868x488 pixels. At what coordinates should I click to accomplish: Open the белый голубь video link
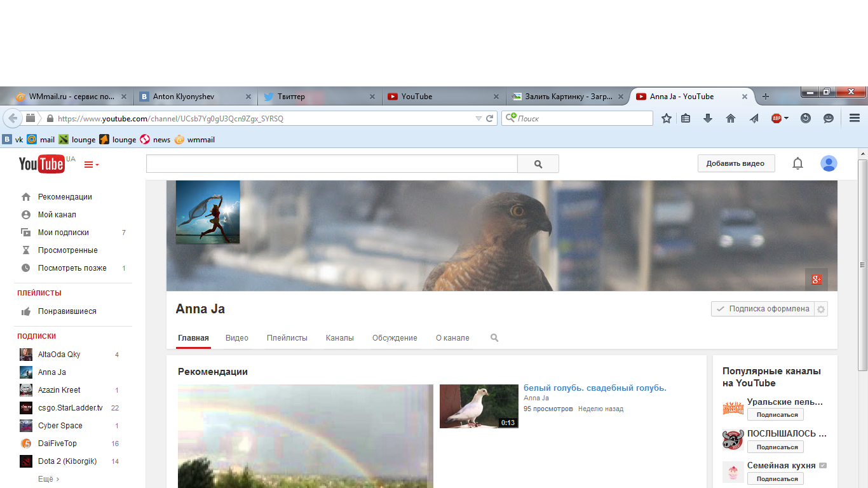coord(595,388)
